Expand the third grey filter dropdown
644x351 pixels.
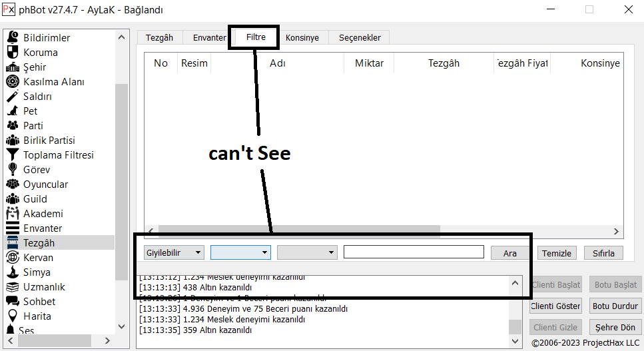307,252
